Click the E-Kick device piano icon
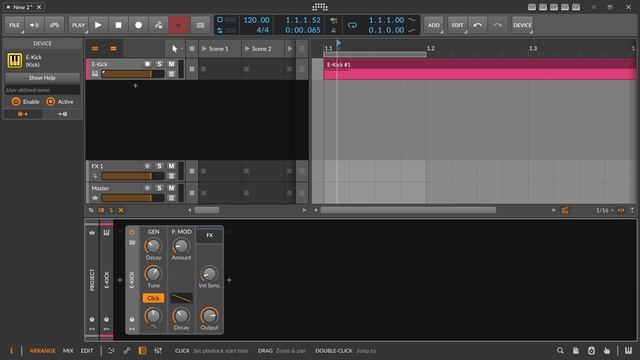The height and width of the screenshot is (360, 640). click(15, 61)
